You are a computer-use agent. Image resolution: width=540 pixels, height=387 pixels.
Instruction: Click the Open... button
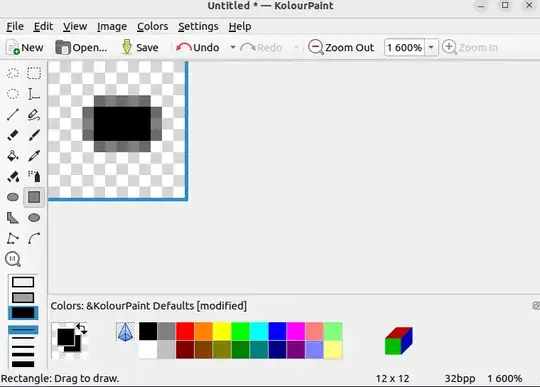coord(81,47)
